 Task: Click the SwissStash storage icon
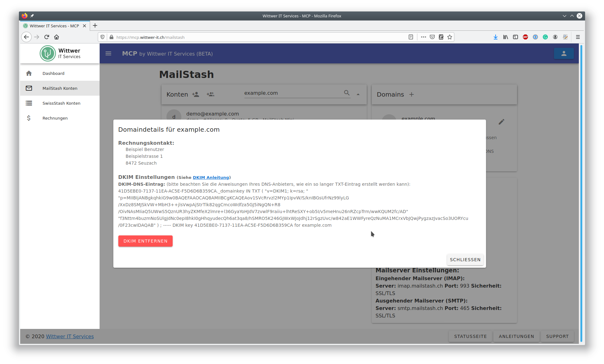pos(29,103)
